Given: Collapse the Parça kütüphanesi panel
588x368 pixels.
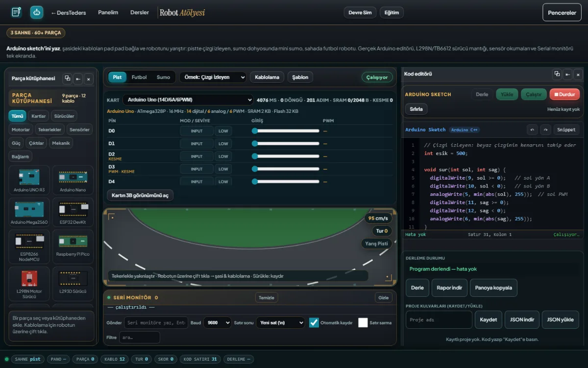Looking at the screenshot, I should 78,79.
